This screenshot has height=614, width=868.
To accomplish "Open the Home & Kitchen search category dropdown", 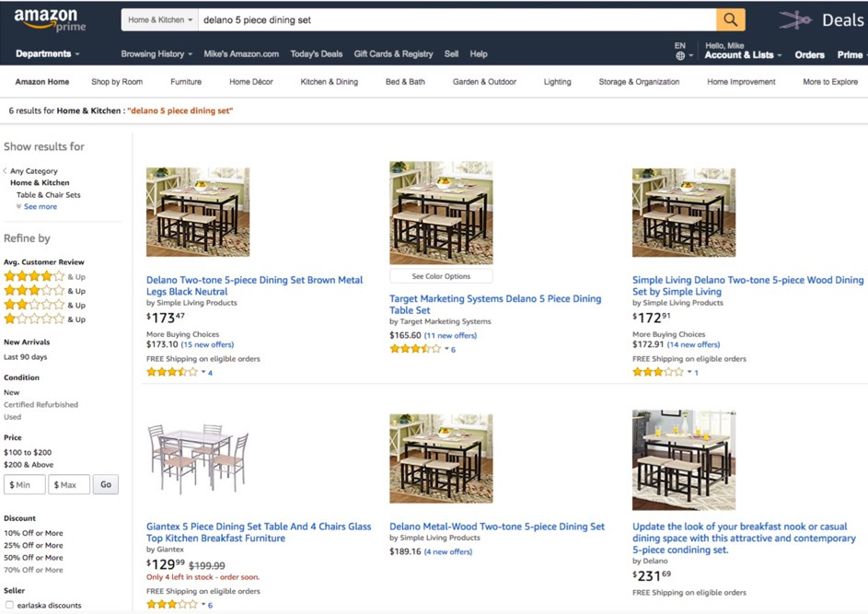I will tap(160, 19).
